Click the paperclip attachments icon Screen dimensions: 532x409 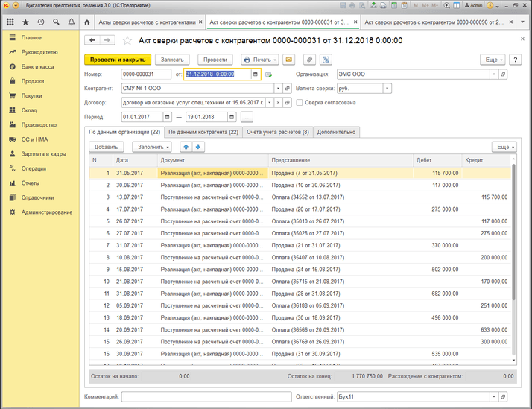pyautogui.click(x=309, y=59)
